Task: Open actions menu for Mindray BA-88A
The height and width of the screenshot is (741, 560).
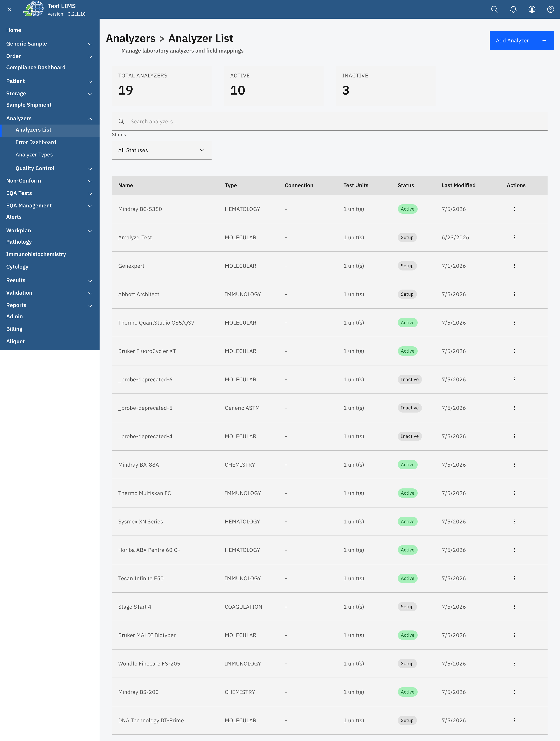Action: tap(514, 465)
